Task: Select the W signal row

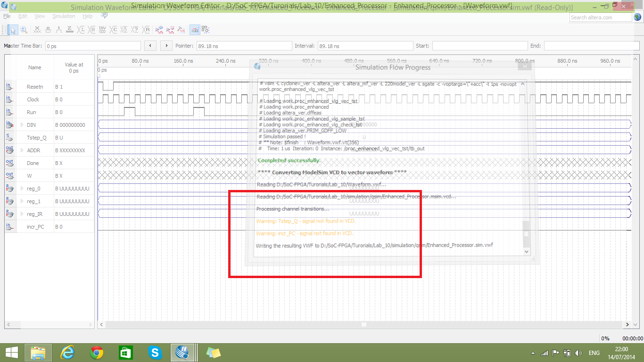Action: pyautogui.click(x=50, y=176)
